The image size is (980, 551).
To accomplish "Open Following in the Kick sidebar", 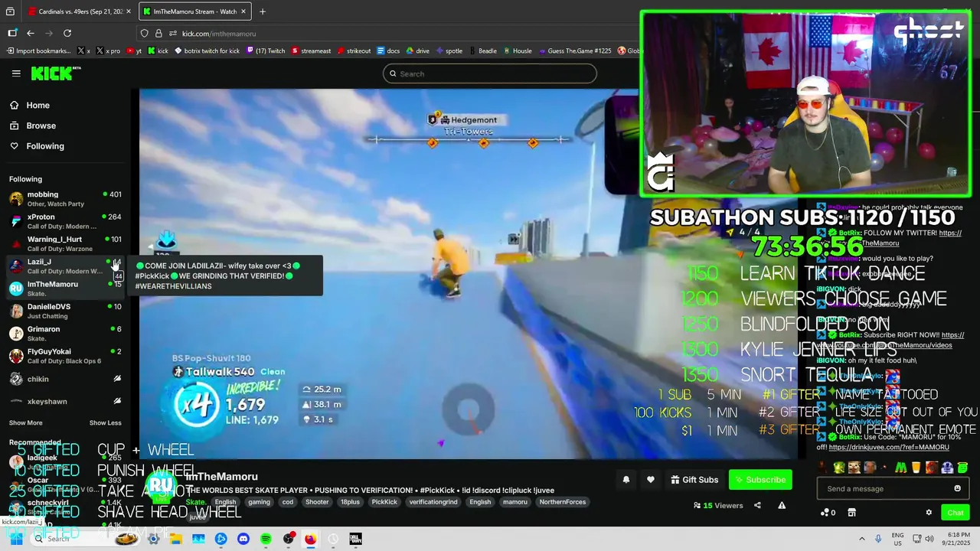I will click(x=45, y=146).
